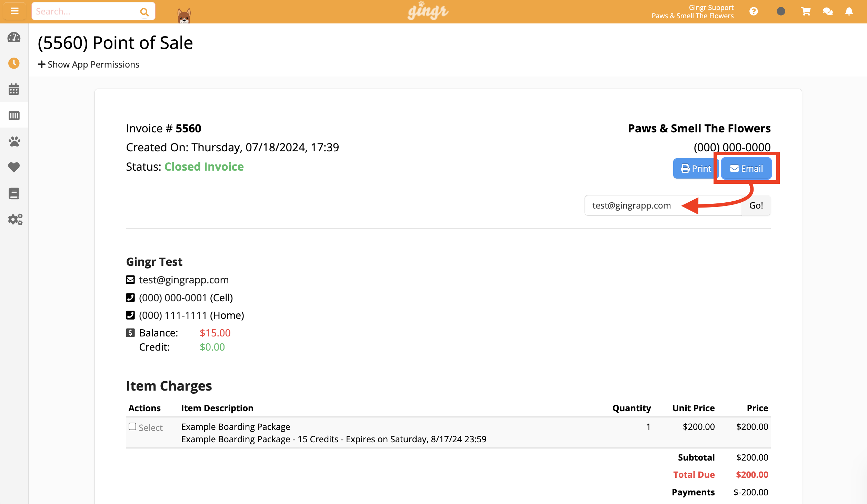Open the help question mark icon
Viewport: 867px width, 504px height.
[754, 11]
